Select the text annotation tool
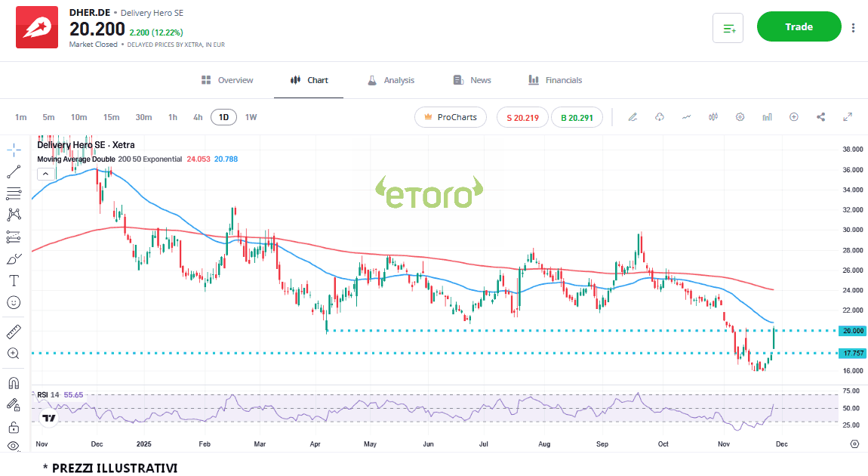 pos(14,280)
